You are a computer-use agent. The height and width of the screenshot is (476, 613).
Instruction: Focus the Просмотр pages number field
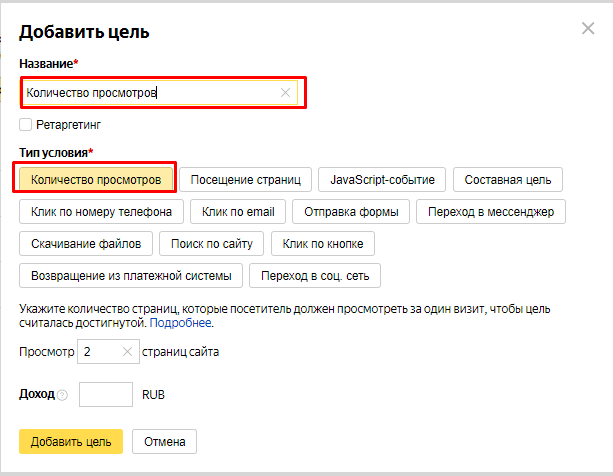click(108, 352)
